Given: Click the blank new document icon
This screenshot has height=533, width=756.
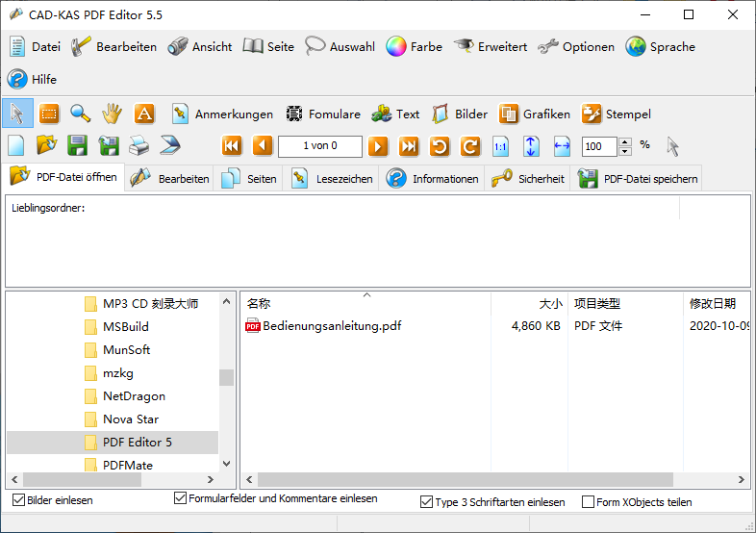Looking at the screenshot, I should coord(16,145).
